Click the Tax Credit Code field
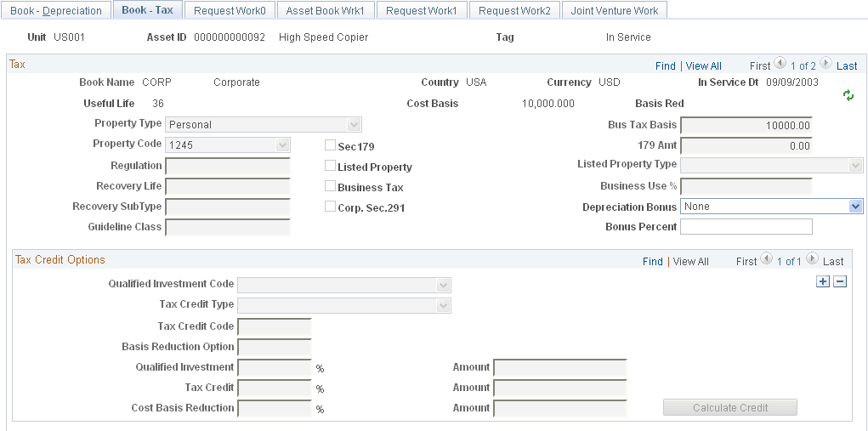 [x=275, y=326]
